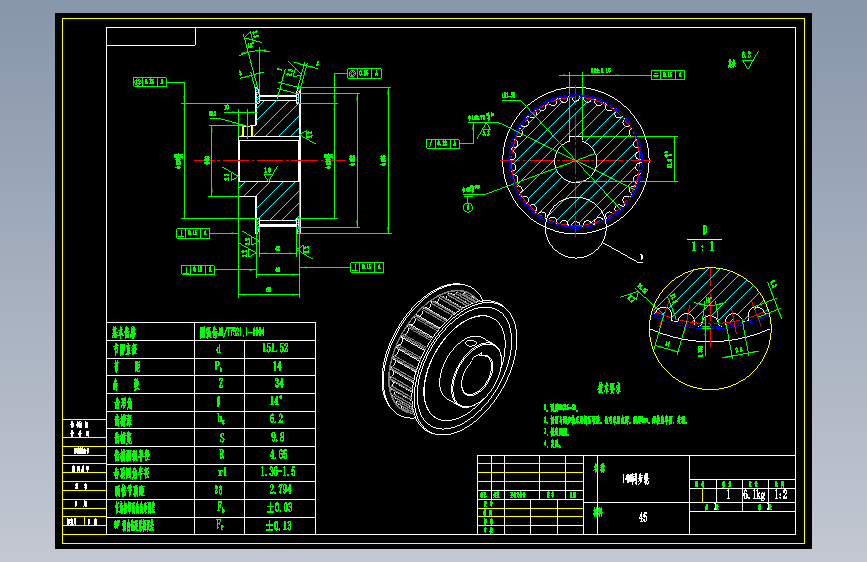Click the detail D enlarged tooth circle view
Image resolution: width=867 pixels, height=562 pixels.
tap(711, 329)
